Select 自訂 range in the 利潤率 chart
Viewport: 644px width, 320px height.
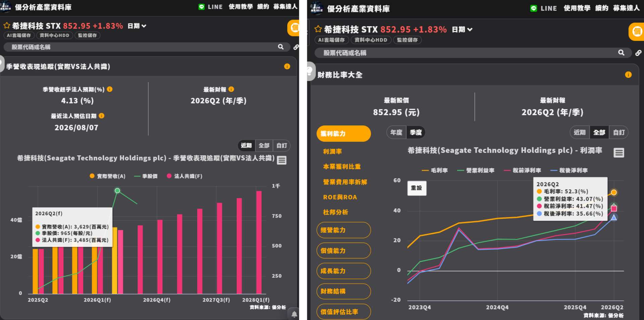click(619, 132)
